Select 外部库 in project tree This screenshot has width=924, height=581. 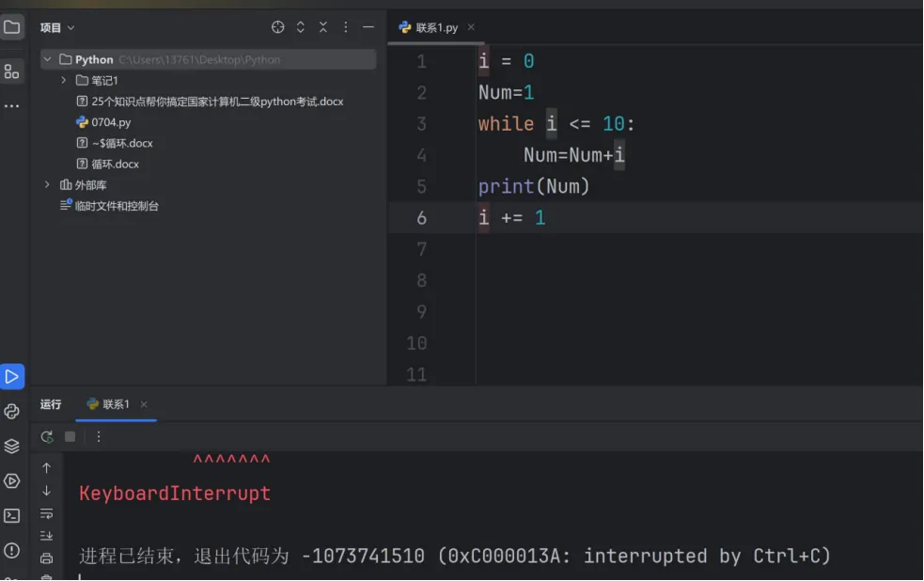click(84, 185)
